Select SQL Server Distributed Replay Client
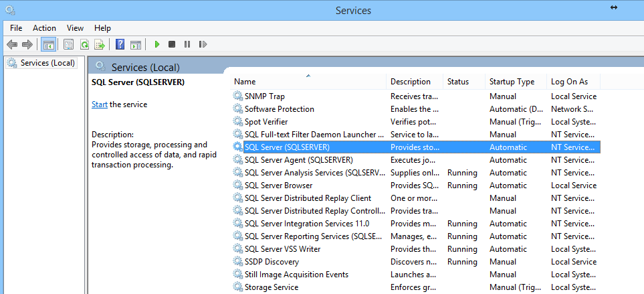 (308, 198)
